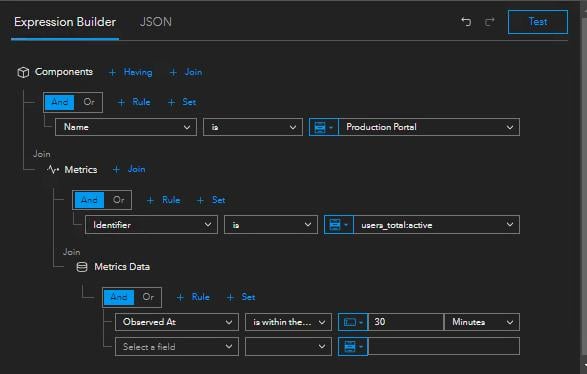The height and width of the screenshot is (374, 587).
Task: Click the Components label
Action: coord(64,72)
